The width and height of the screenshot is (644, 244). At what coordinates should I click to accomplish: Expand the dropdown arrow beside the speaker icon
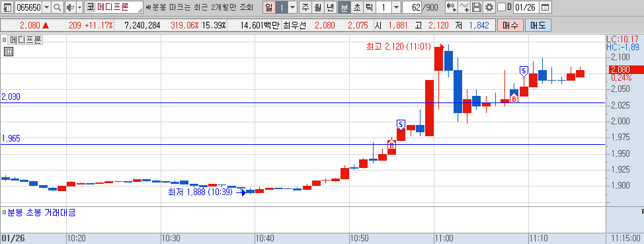pos(79,7)
